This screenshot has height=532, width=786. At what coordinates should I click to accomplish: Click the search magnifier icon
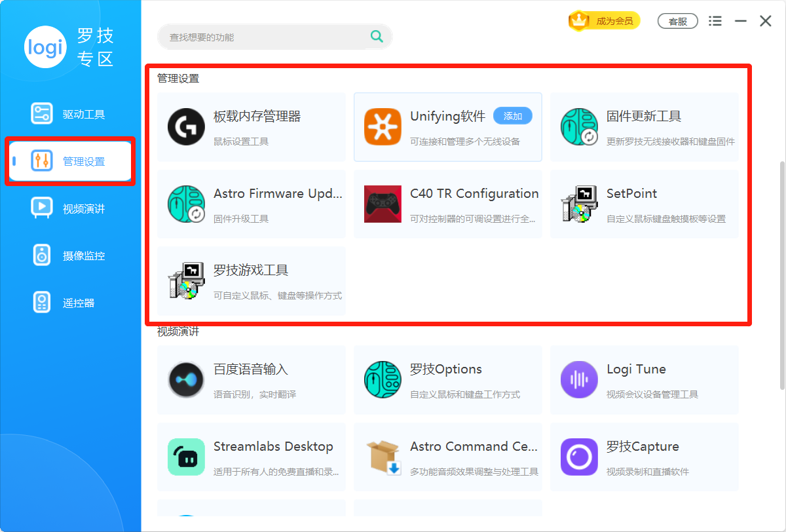377,37
